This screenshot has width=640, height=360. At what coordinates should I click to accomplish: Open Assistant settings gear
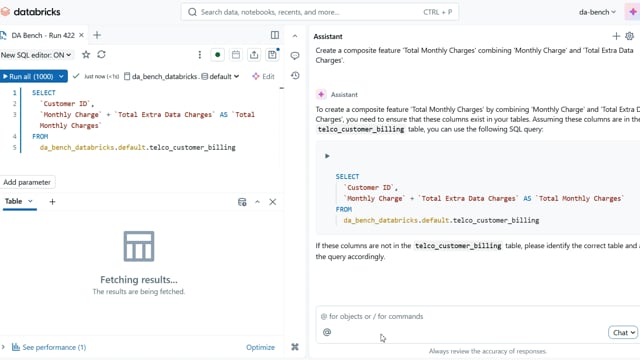tap(629, 36)
